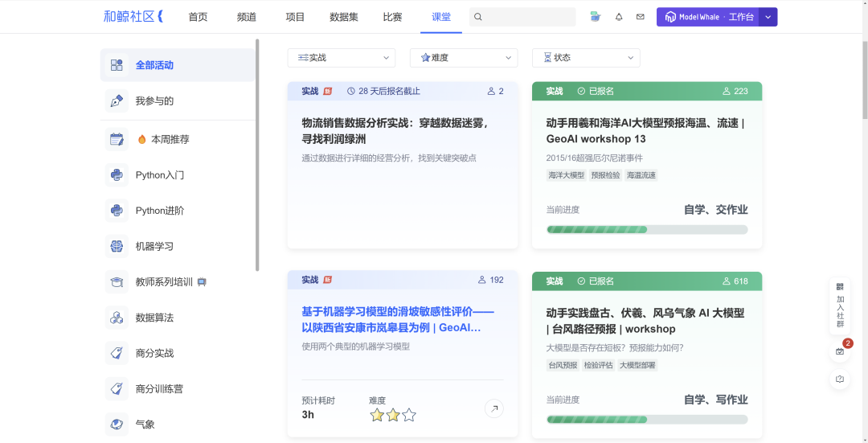The height and width of the screenshot is (443, 868).
Task: Open the 实战 filter dropdown
Action: click(x=342, y=58)
